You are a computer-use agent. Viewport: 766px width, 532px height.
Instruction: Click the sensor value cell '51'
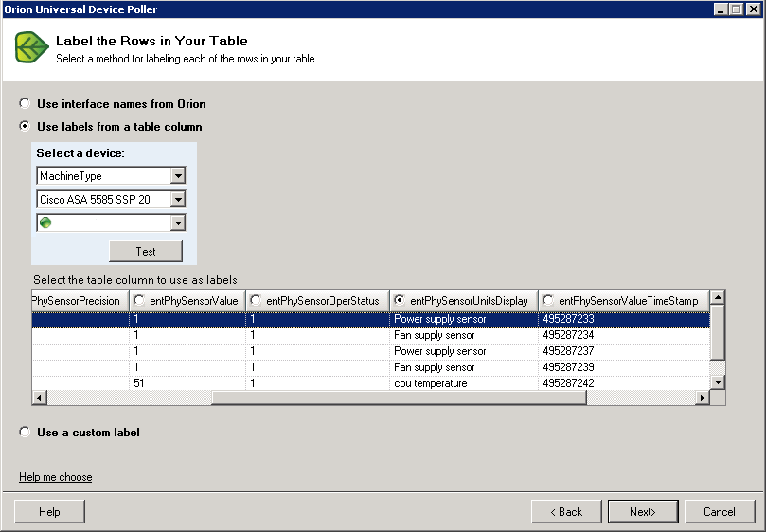pos(187,383)
